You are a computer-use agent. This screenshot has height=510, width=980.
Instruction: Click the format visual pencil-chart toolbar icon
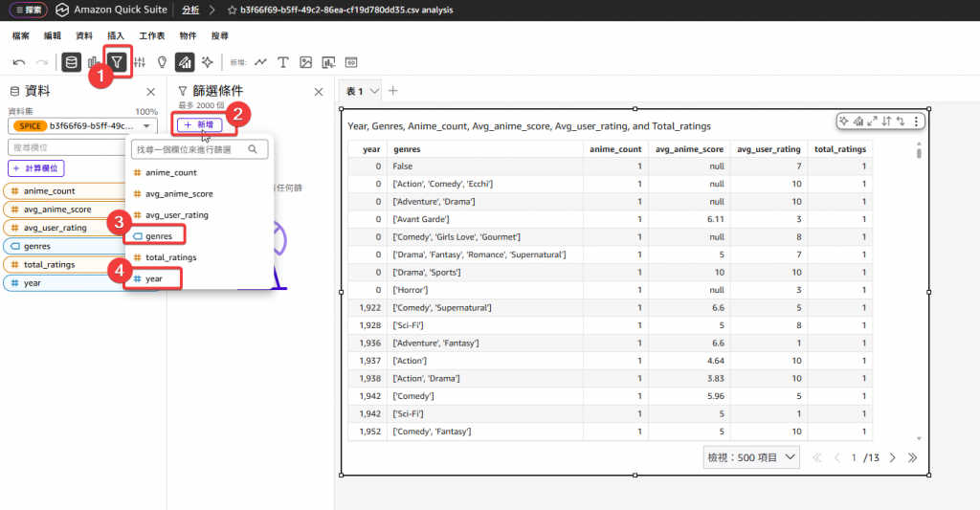(x=185, y=62)
